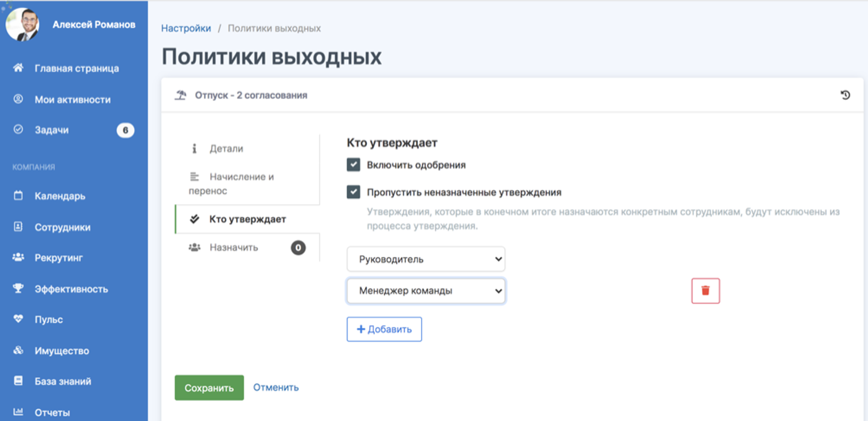
Task: Open Эффективность in sidebar
Action: point(71,289)
